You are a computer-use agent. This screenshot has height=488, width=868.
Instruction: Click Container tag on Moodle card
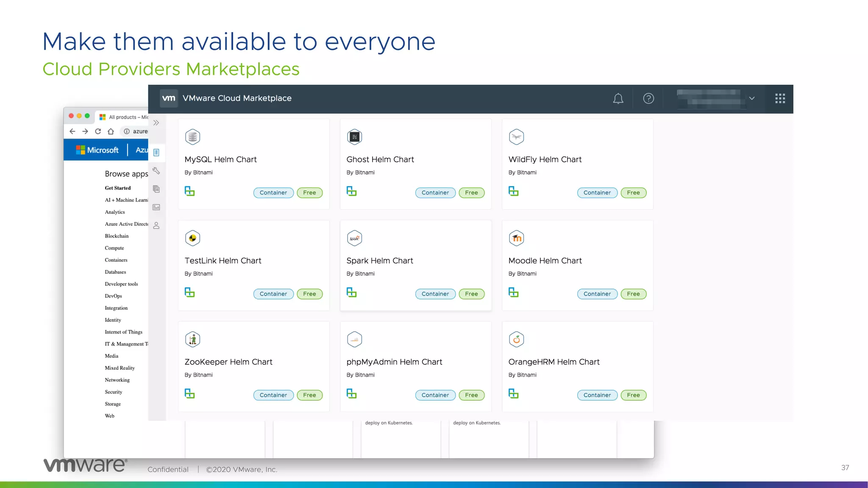pyautogui.click(x=597, y=294)
